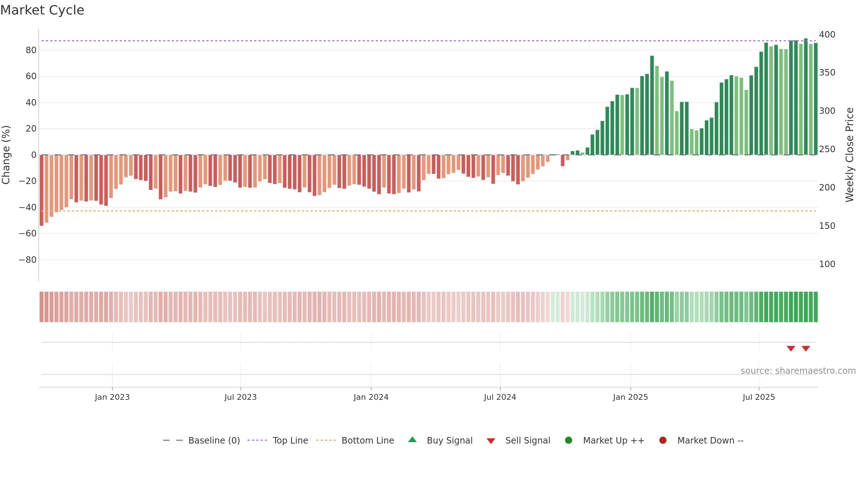The height and width of the screenshot is (488, 868).
Task: Click the tallest green bar crossing the top line
Action: click(x=806, y=97)
